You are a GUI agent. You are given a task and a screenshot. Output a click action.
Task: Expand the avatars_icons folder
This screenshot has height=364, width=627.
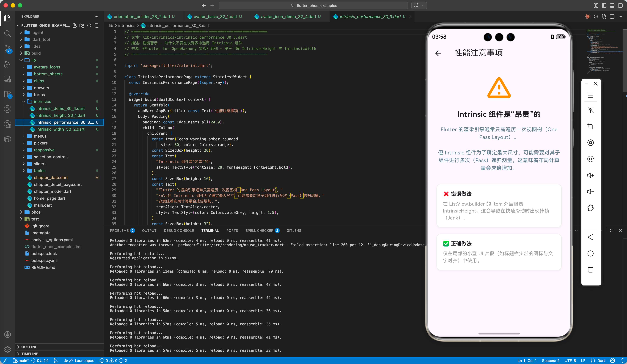pyautogui.click(x=47, y=67)
